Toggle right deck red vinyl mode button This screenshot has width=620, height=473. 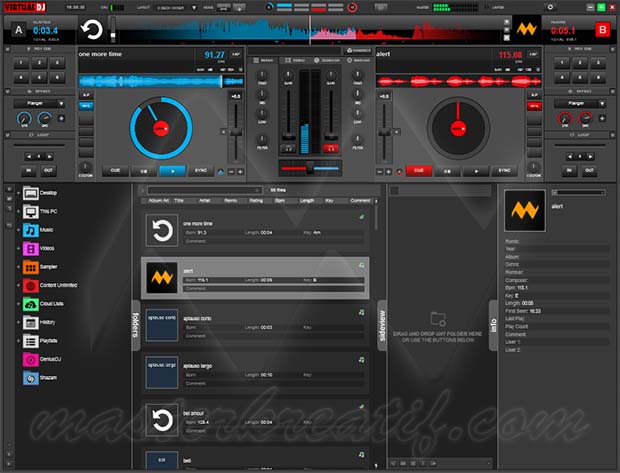(x=534, y=106)
